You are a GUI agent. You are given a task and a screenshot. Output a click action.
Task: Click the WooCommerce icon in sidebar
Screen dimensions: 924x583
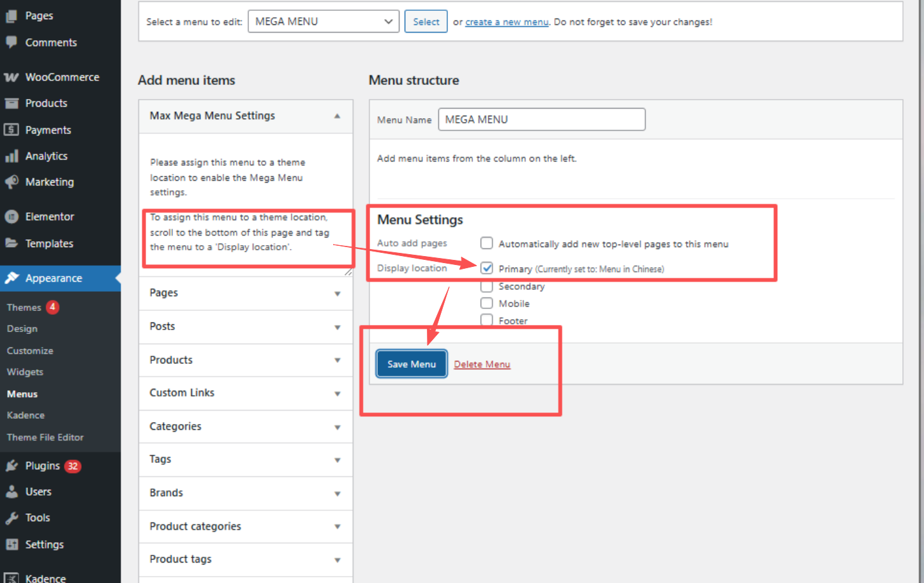tap(11, 77)
